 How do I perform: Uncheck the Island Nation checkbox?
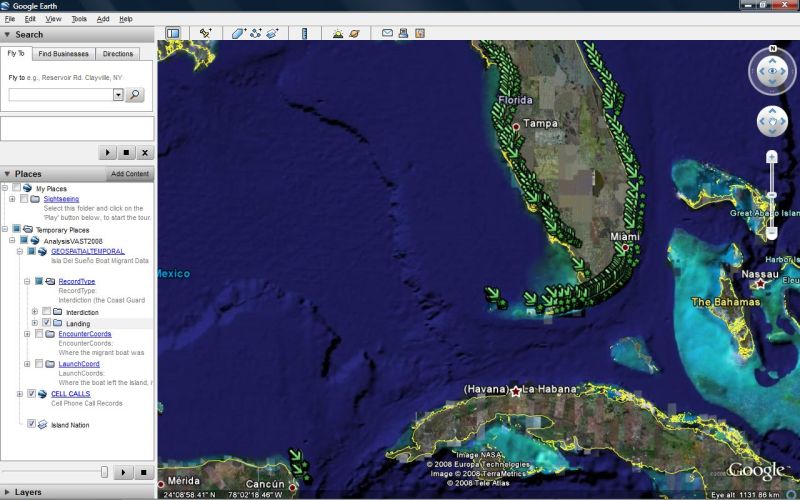(x=31, y=423)
